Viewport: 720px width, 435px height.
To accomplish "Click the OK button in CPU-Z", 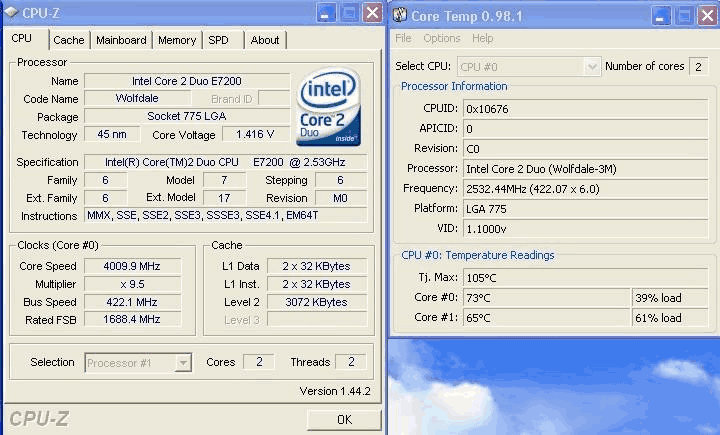I will click(x=344, y=419).
